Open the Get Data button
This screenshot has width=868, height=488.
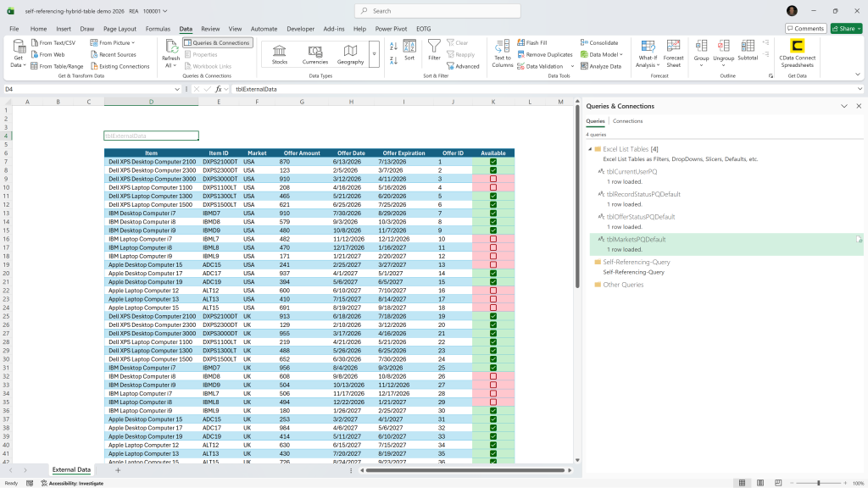pyautogui.click(x=19, y=53)
